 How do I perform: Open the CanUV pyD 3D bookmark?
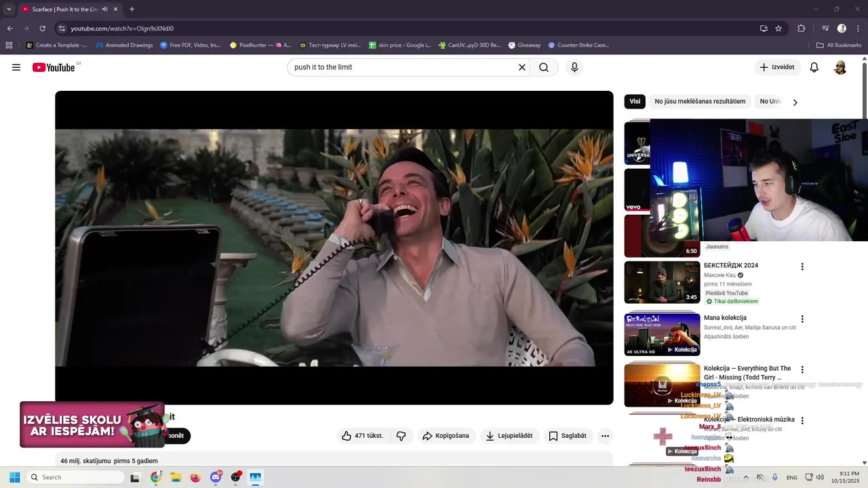(x=469, y=45)
